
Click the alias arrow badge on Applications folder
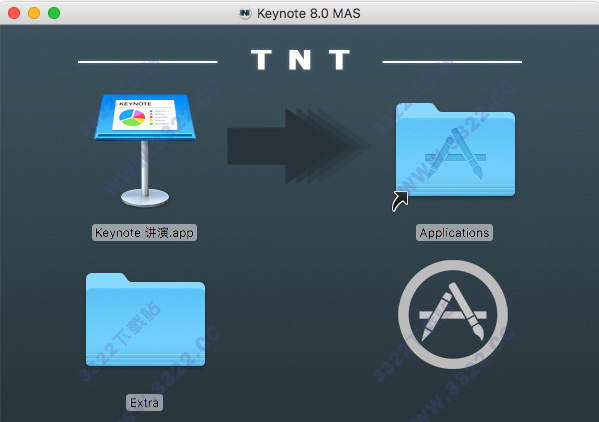pos(400,201)
